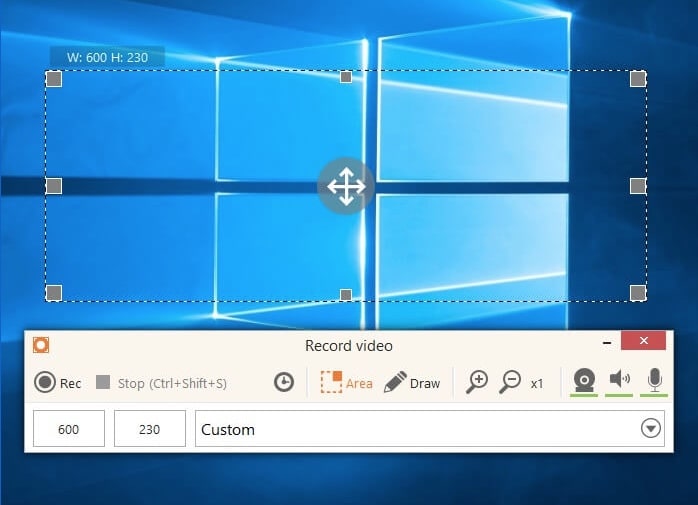Expand presets with the dropdown arrow
698x505 pixels.
[651, 428]
